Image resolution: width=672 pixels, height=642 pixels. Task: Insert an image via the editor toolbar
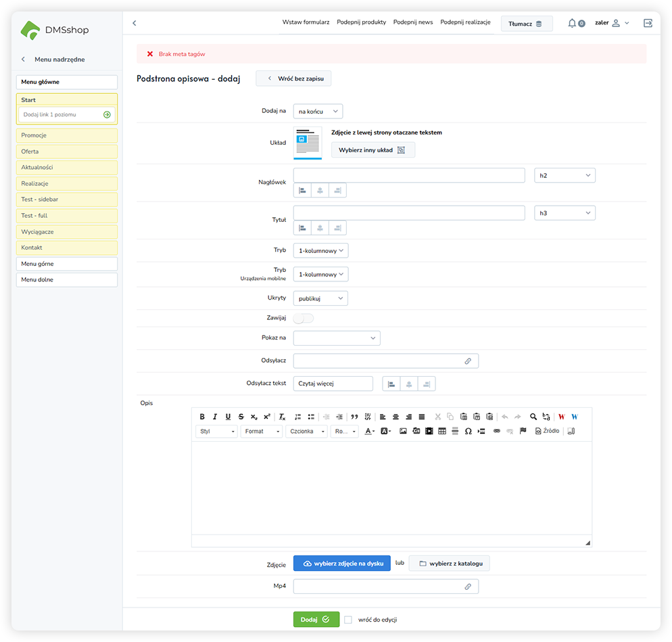pos(403,431)
